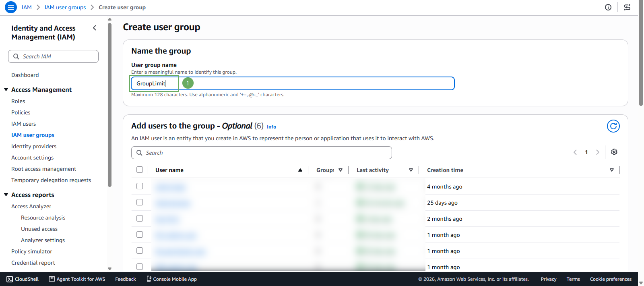The width and height of the screenshot is (644, 286).
Task: Check the user created 25 days ago
Action: click(140, 202)
